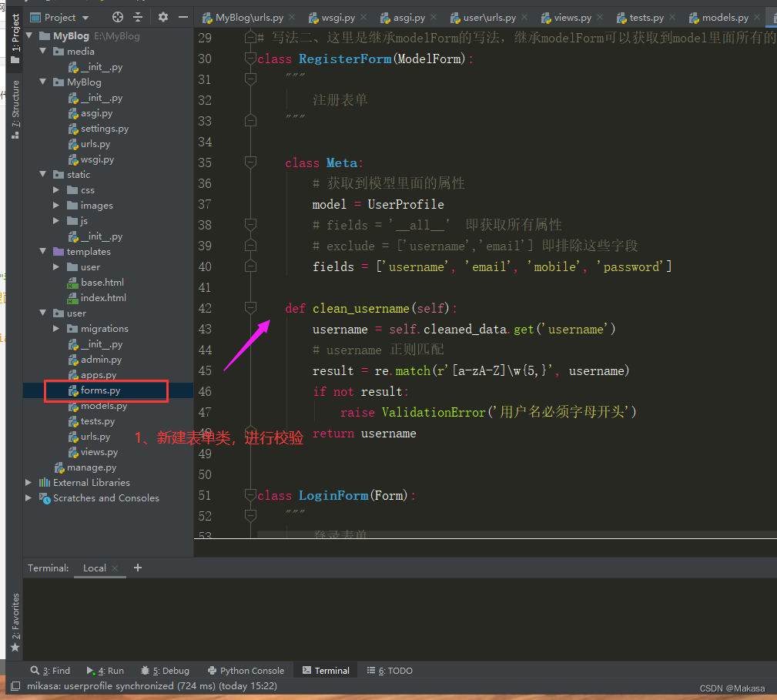This screenshot has width=777, height=700.
Task: Open the Favorites side tool window
Action: [x=15, y=622]
